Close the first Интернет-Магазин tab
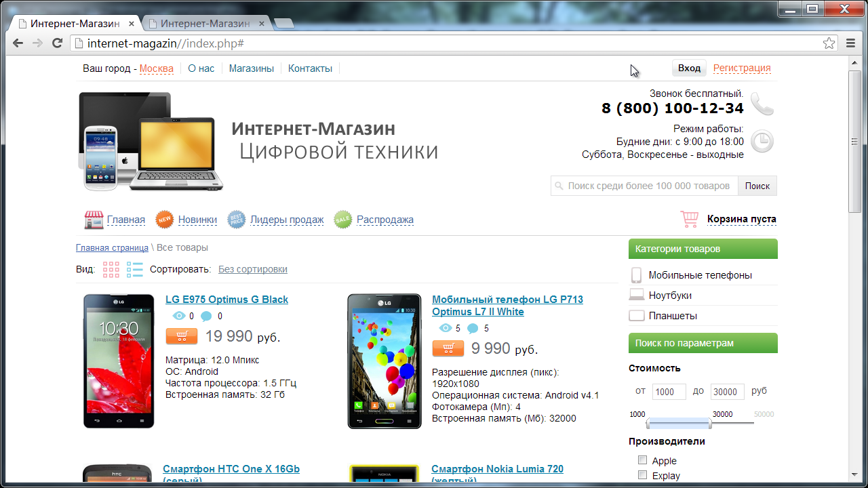Image resolution: width=868 pixels, height=488 pixels. pos(132,24)
